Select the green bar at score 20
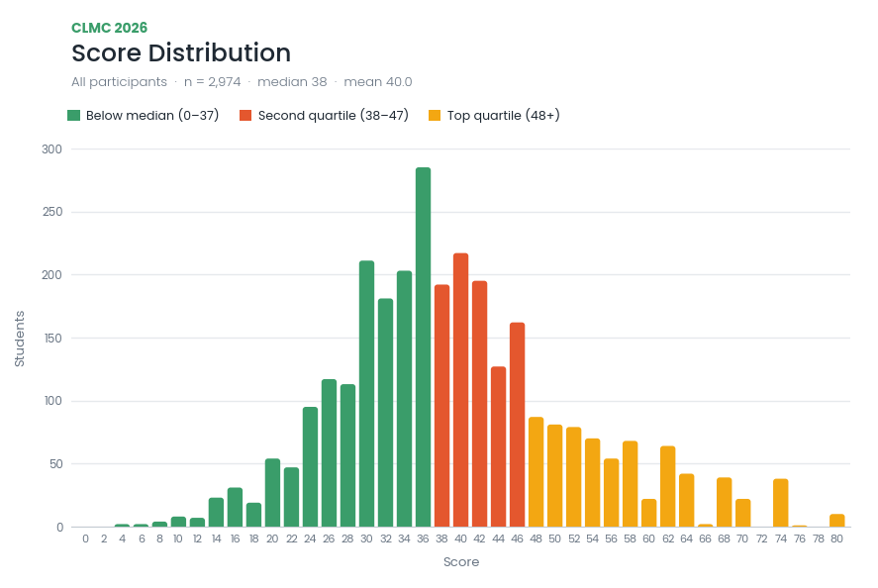This screenshot has width=878, height=588. pyautogui.click(x=272, y=493)
